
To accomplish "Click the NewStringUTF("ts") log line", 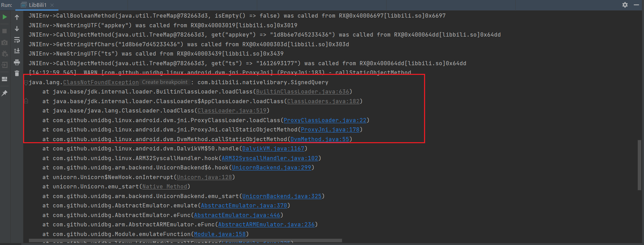I will [156, 54].
